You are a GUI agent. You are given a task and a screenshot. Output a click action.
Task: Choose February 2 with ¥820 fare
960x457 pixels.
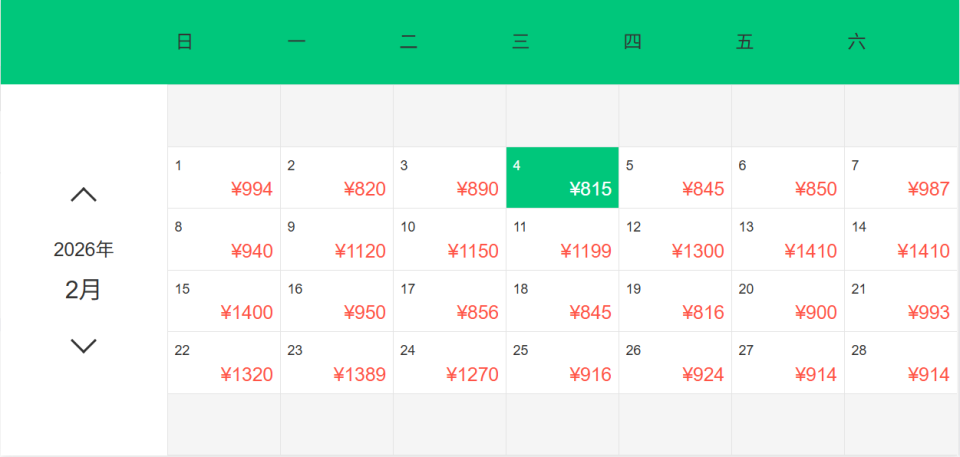coord(337,178)
